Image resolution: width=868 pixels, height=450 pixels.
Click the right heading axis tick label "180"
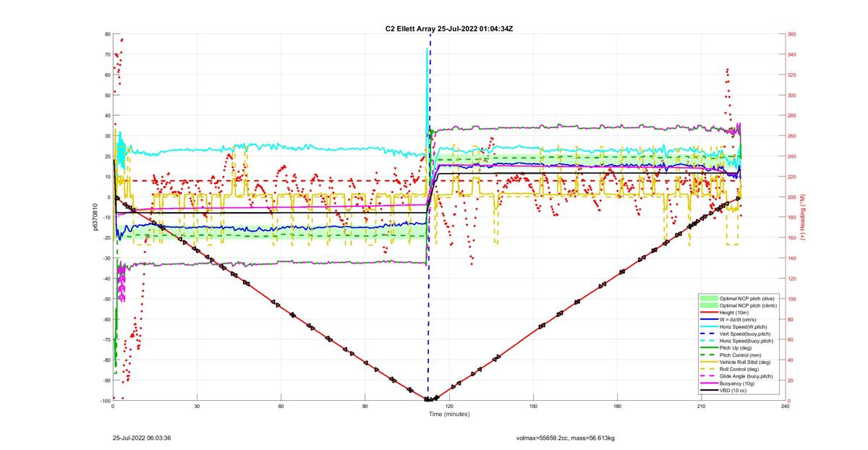792,218
